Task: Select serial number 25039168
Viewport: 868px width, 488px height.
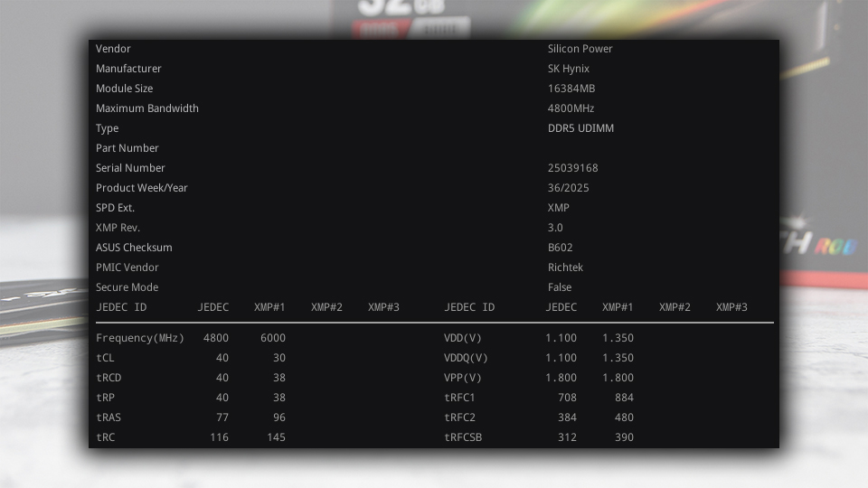Action: click(x=572, y=168)
